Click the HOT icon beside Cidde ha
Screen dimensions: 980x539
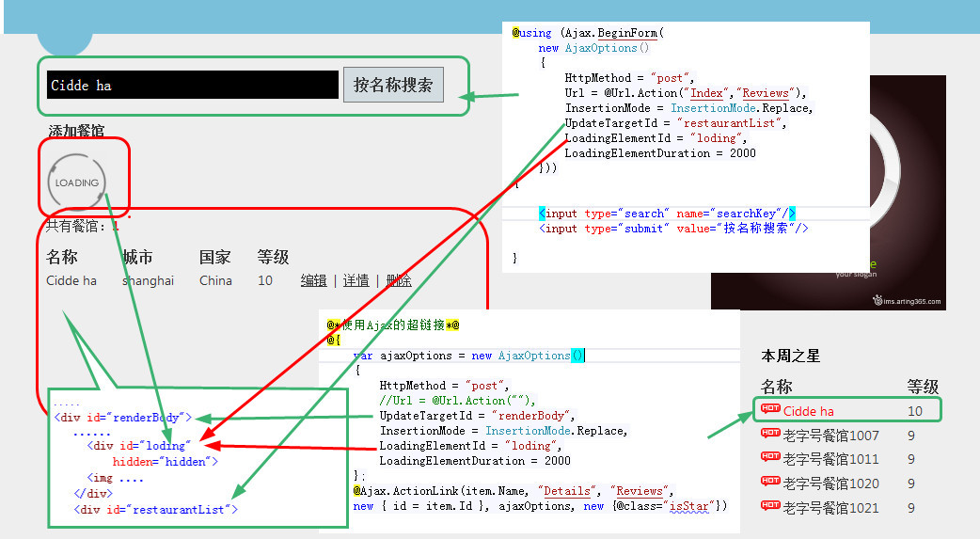pos(770,410)
